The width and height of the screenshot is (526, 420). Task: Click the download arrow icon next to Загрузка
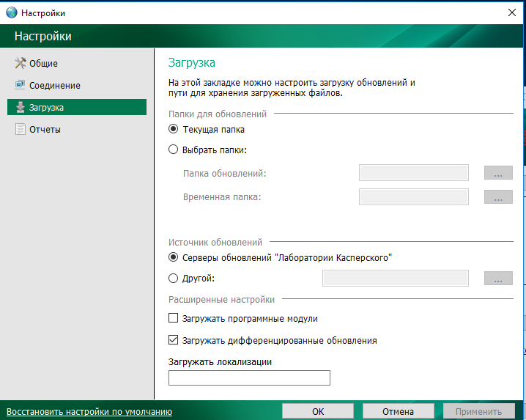click(x=21, y=107)
